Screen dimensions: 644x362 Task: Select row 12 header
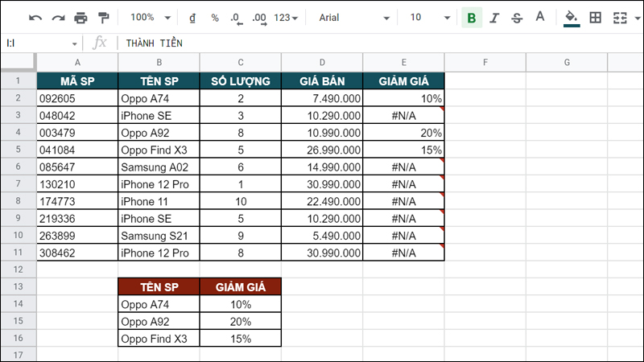coord(18,269)
